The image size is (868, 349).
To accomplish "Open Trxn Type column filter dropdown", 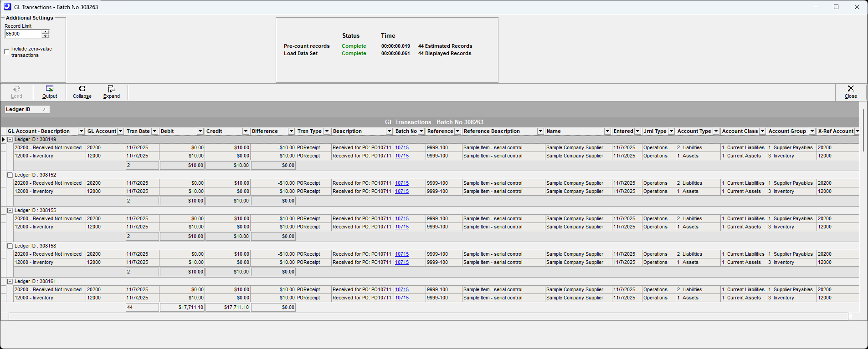I will pyautogui.click(x=327, y=131).
